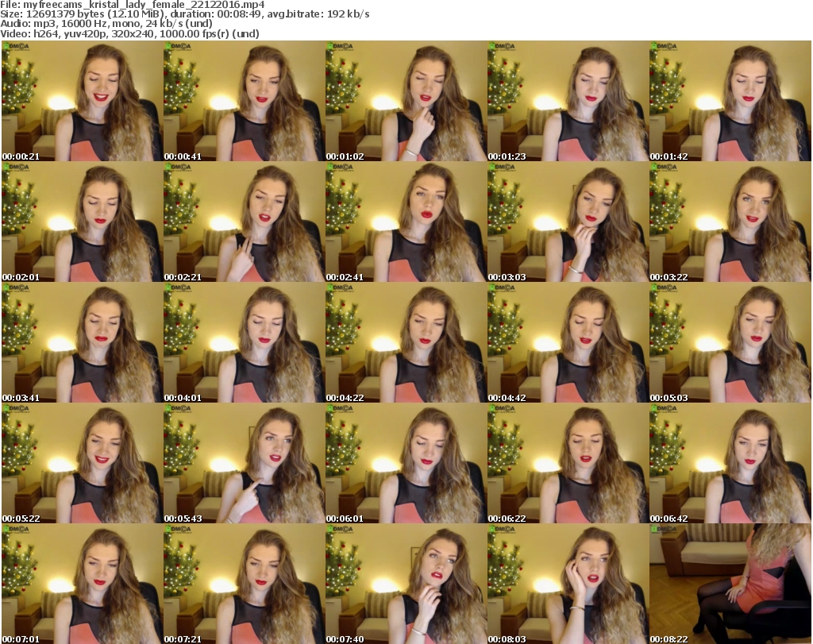Select the thumbnail at 00:04:22

pyautogui.click(x=406, y=344)
